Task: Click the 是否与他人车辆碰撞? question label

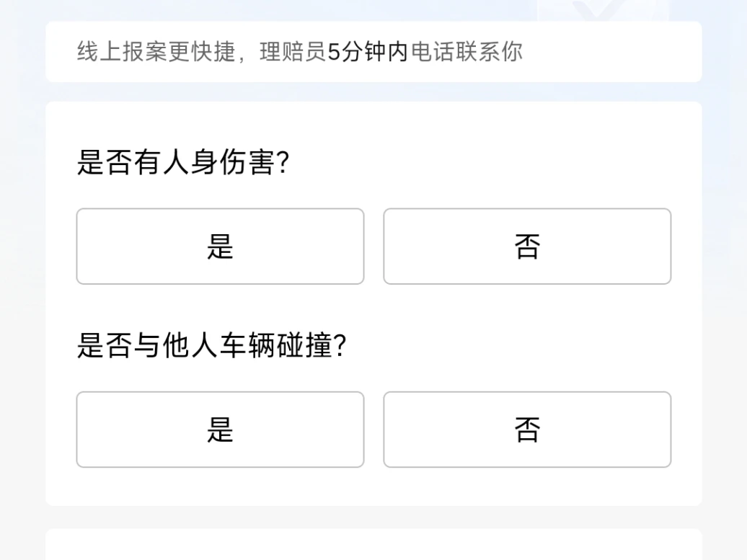Action: coord(212,347)
